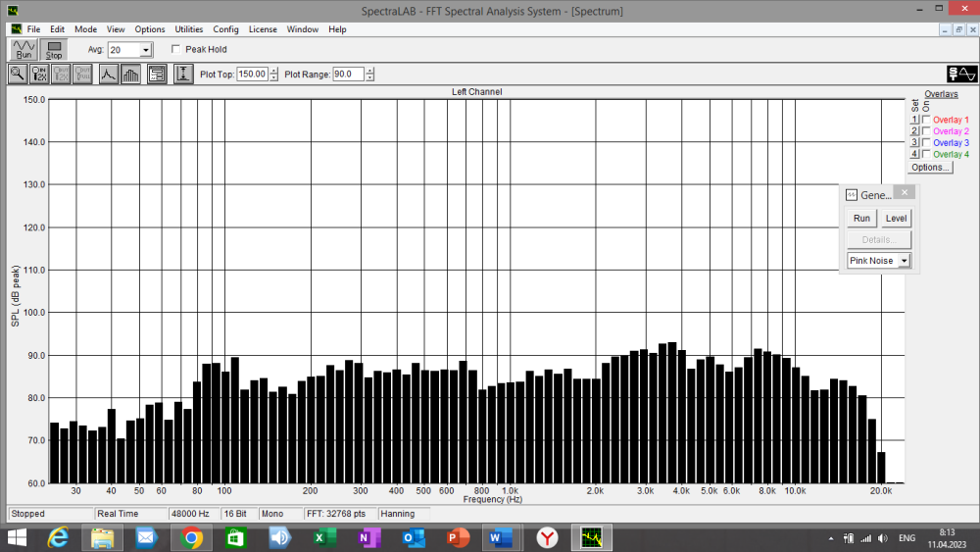Image resolution: width=980 pixels, height=552 pixels.
Task: Click the Set overlay 2 button
Action: pyautogui.click(x=914, y=131)
